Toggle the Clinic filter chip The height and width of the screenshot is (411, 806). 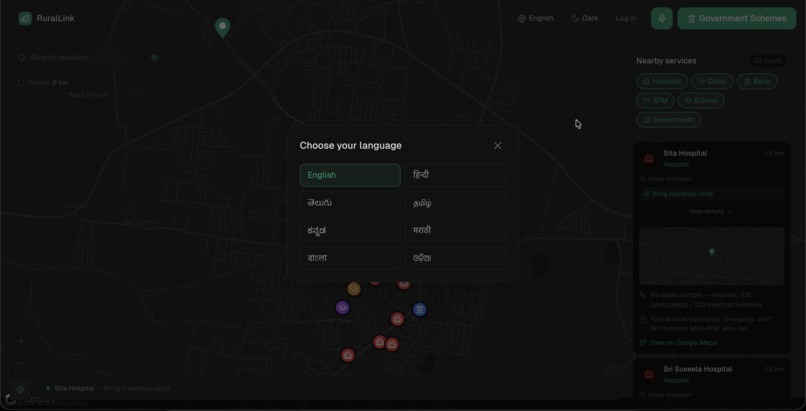click(x=712, y=81)
